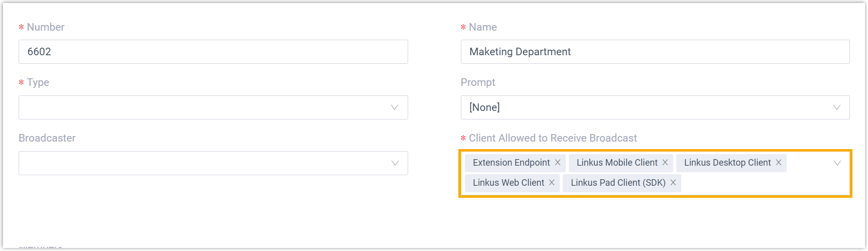Select the Linkus Desktop Client tag text

[727, 163]
